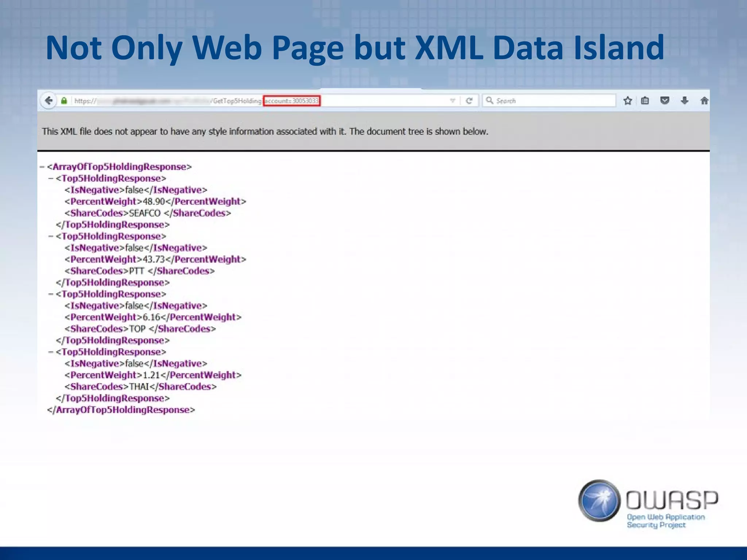
Task: Collapse the first Top5HoldingResponse node (SEAFCO)
Action: [51, 179]
